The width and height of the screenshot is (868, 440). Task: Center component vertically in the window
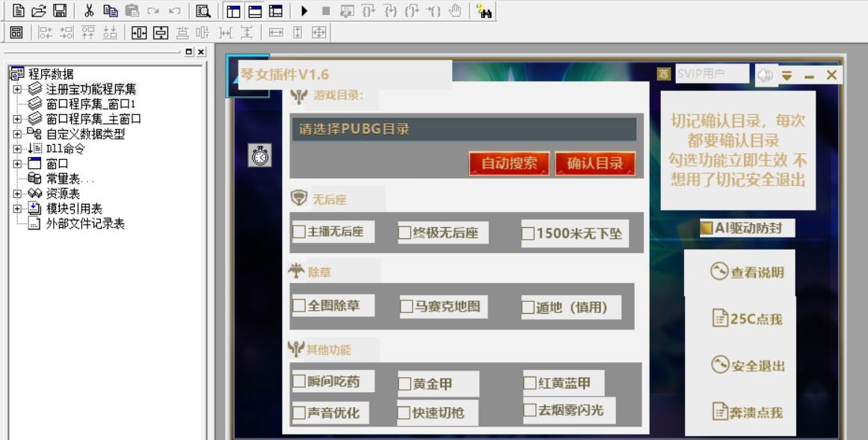[161, 33]
